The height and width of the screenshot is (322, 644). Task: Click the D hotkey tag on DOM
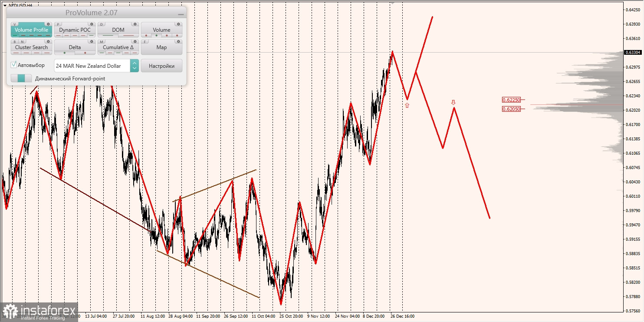(102, 24)
